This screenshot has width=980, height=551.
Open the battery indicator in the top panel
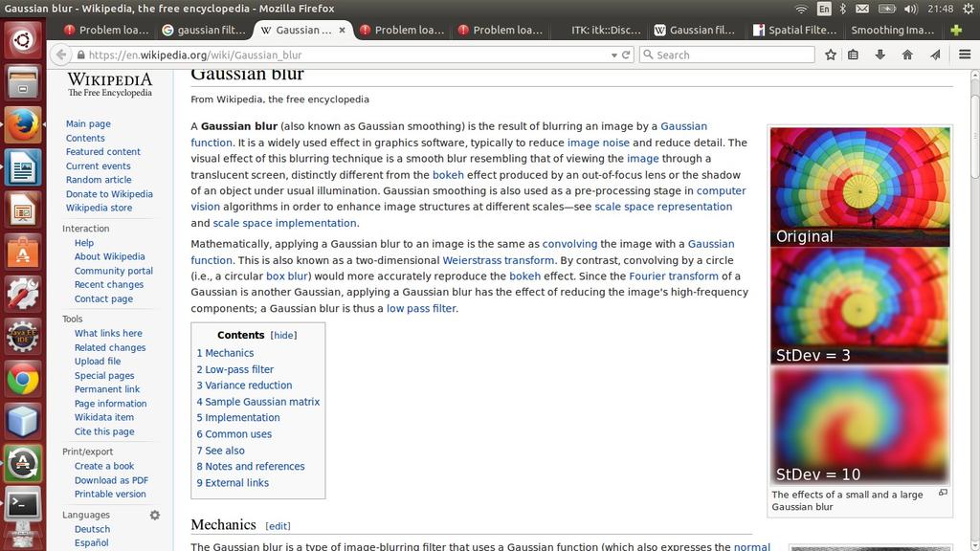pos(887,9)
